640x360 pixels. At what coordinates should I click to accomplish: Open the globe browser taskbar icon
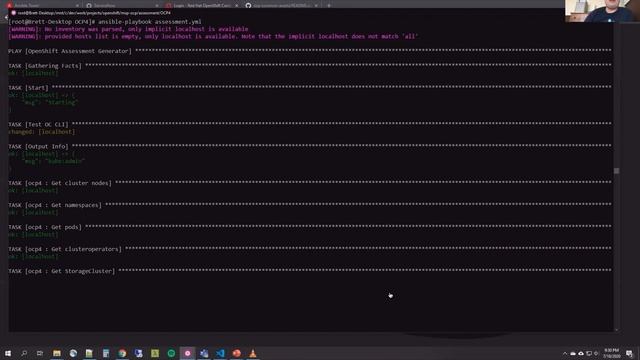(73, 353)
